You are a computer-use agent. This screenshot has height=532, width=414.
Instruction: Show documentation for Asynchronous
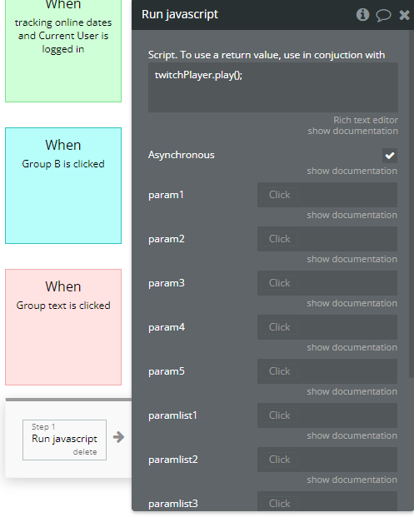[352, 171]
